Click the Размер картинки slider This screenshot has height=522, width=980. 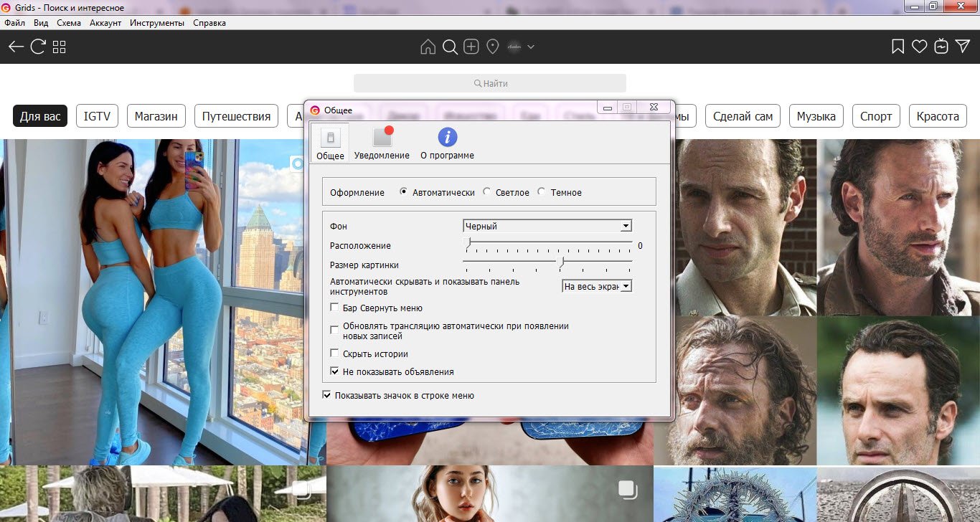pyautogui.click(x=561, y=262)
